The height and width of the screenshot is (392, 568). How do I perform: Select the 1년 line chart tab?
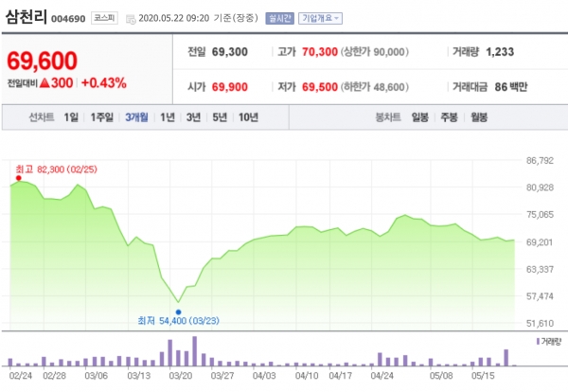tap(168, 117)
